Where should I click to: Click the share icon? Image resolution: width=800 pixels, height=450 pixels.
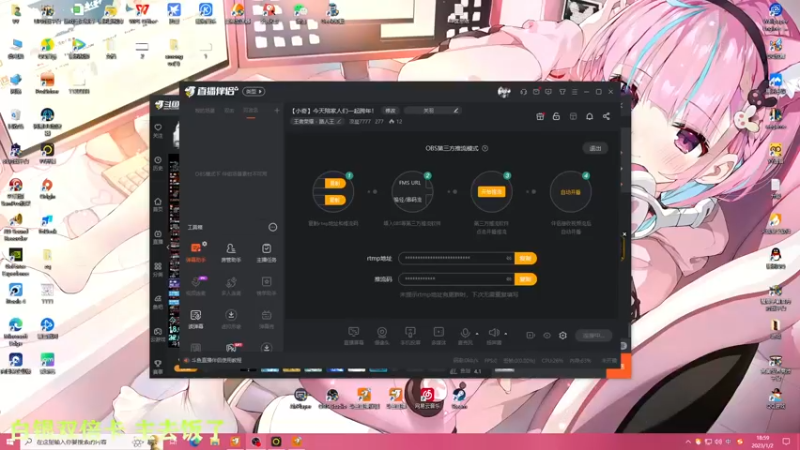click(606, 116)
